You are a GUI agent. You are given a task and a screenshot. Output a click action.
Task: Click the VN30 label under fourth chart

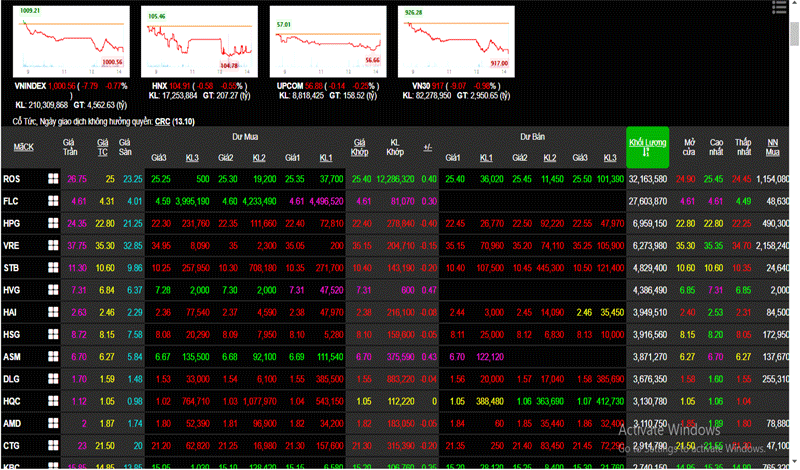[x=421, y=86]
